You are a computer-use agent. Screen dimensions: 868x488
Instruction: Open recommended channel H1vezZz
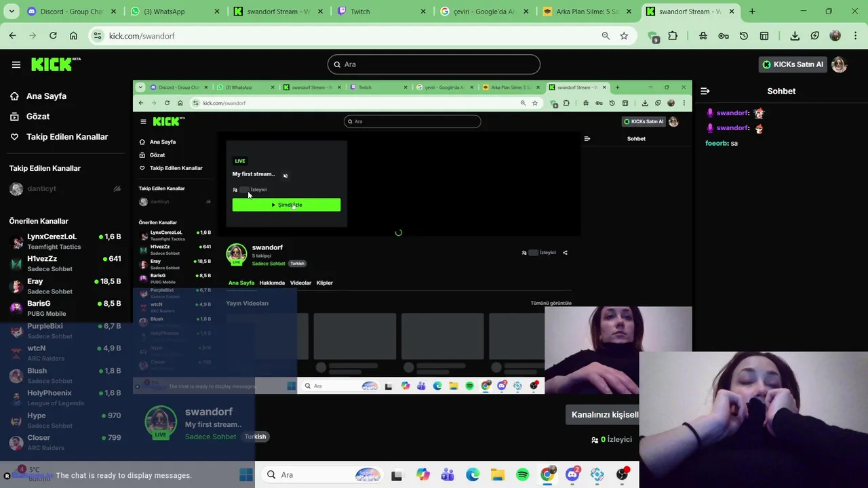click(x=65, y=264)
